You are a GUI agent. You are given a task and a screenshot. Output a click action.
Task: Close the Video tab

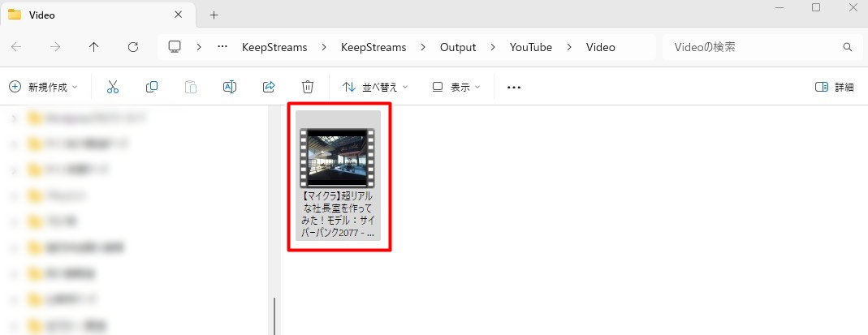pyautogui.click(x=178, y=15)
